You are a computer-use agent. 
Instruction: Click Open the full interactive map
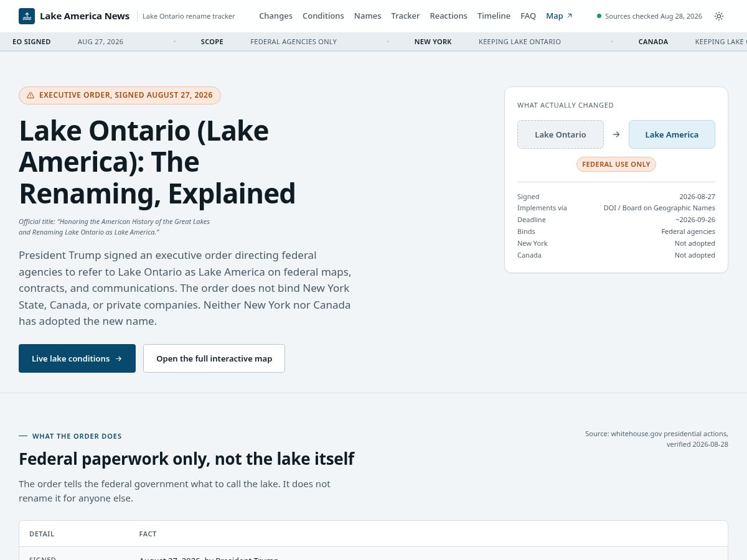214,358
